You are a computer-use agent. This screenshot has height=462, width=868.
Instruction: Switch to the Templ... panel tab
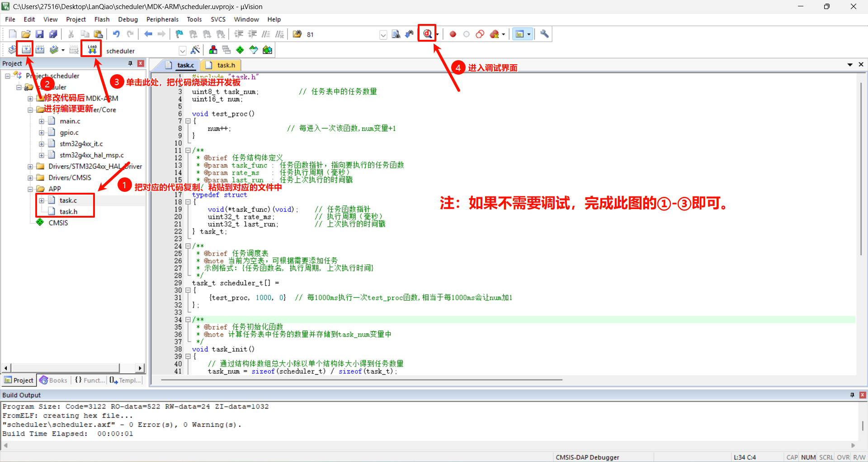pyautogui.click(x=125, y=380)
